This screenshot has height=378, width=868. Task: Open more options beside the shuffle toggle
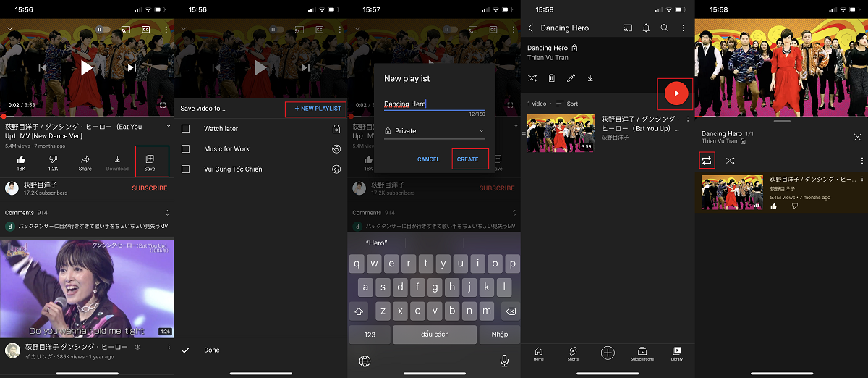click(x=861, y=160)
